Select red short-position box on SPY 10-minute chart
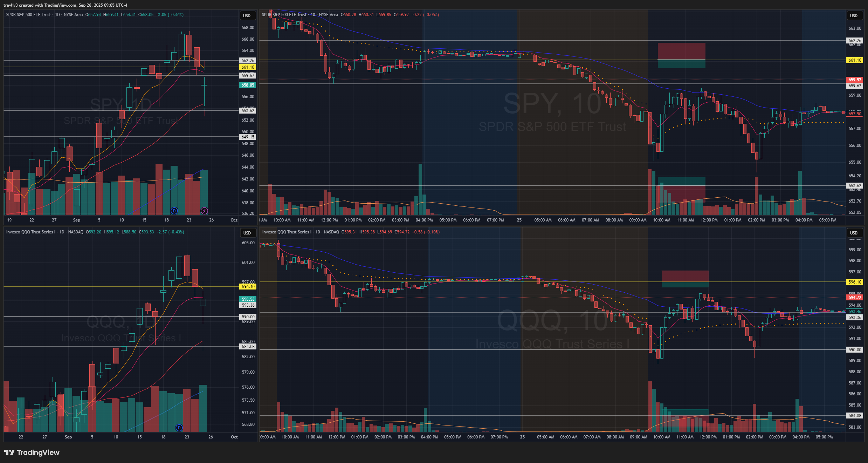The width and height of the screenshot is (868, 463). (681, 51)
